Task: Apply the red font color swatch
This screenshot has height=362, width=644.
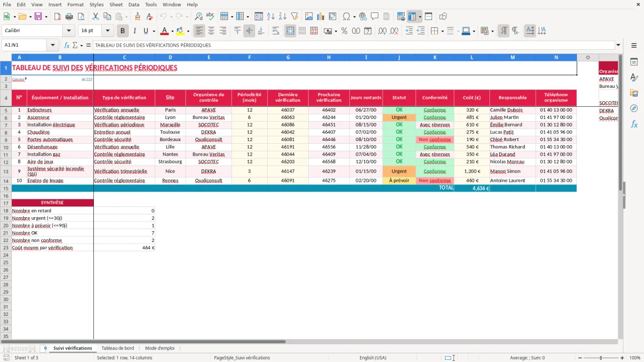Action: (164, 31)
